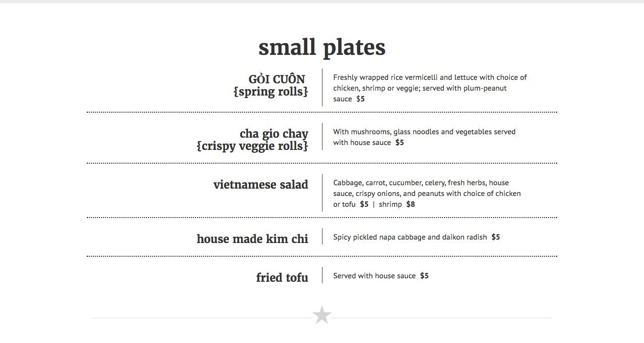The height and width of the screenshot is (343, 644).
Task: Select the "vietnamese salad" dish name
Action: tap(261, 185)
